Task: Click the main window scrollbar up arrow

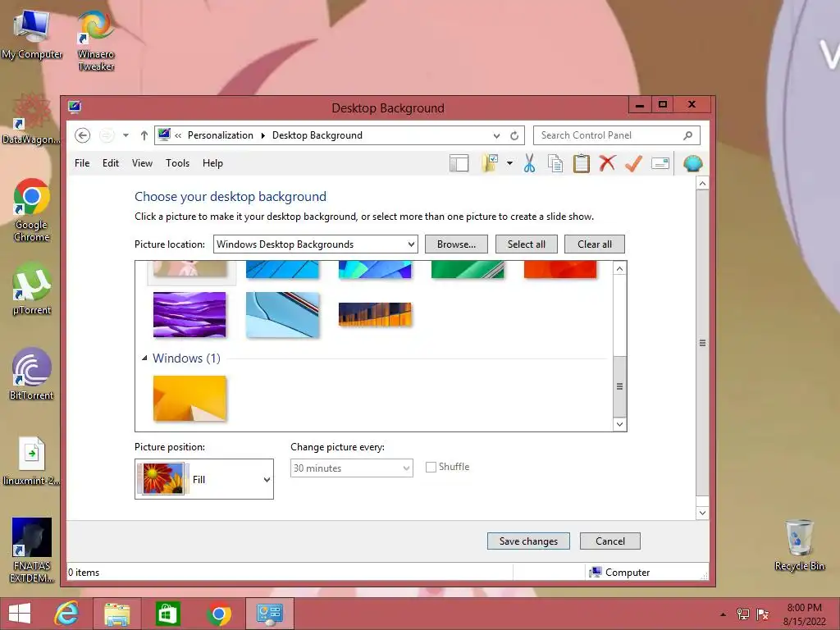Action: (x=702, y=184)
